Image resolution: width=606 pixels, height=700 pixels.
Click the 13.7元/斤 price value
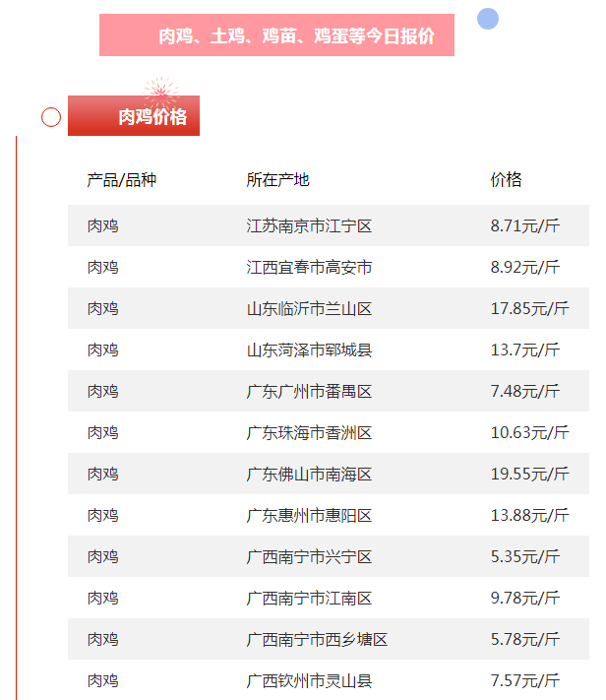tap(524, 350)
